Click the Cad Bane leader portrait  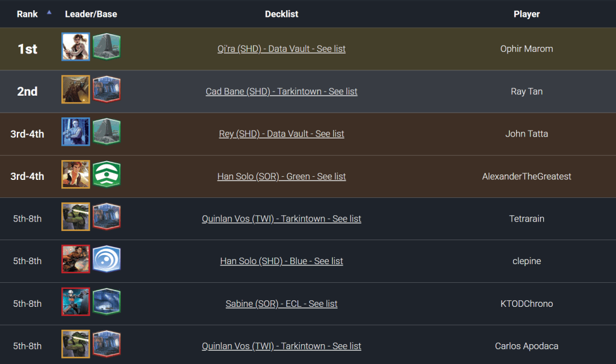76,90
